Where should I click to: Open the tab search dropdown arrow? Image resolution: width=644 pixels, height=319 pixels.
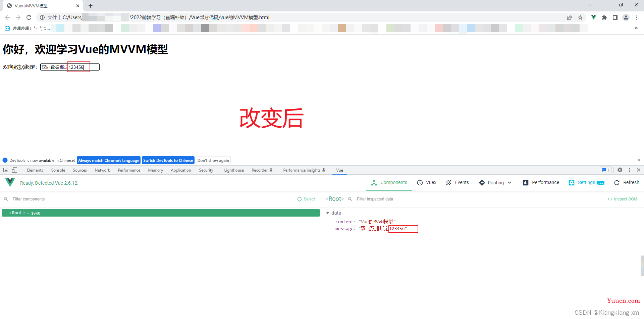pos(590,5)
